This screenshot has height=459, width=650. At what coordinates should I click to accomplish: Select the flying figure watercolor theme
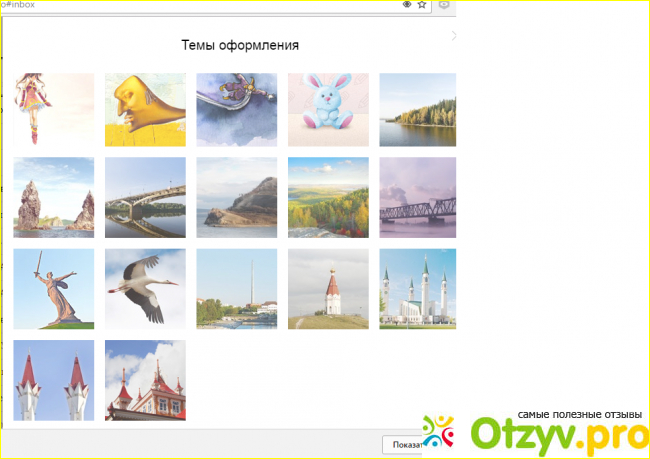click(237, 109)
